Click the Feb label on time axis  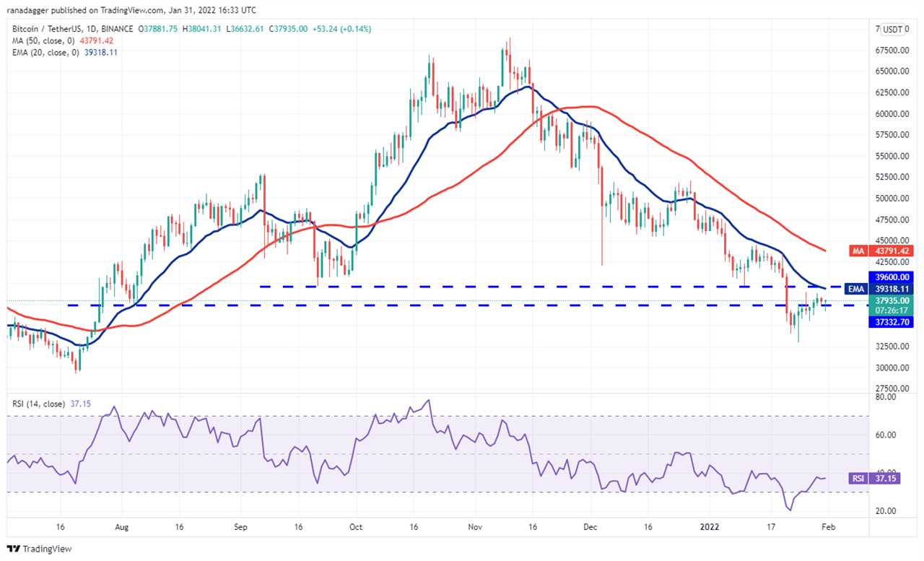coord(828,528)
